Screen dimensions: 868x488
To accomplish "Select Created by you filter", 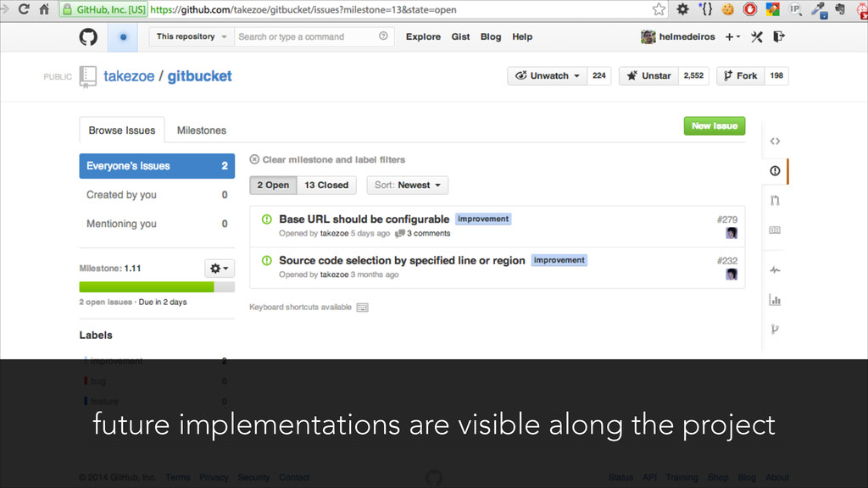I will click(121, 195).
